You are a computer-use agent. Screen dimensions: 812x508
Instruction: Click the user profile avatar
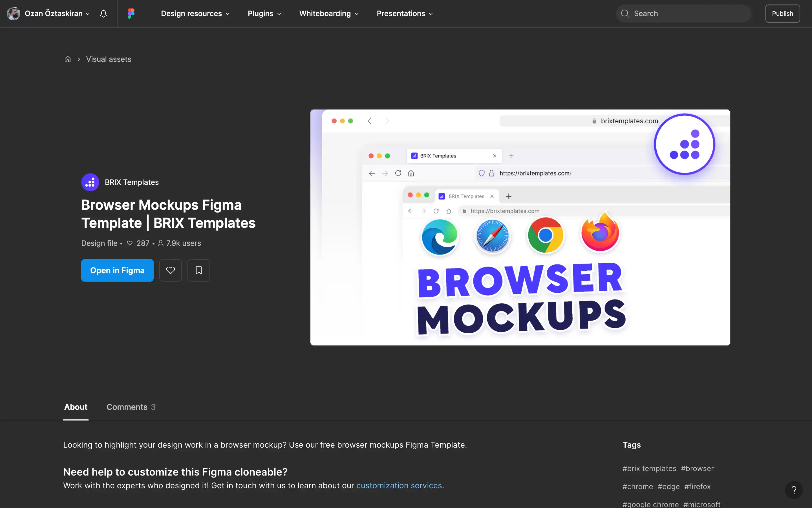[x=14, y=14]
